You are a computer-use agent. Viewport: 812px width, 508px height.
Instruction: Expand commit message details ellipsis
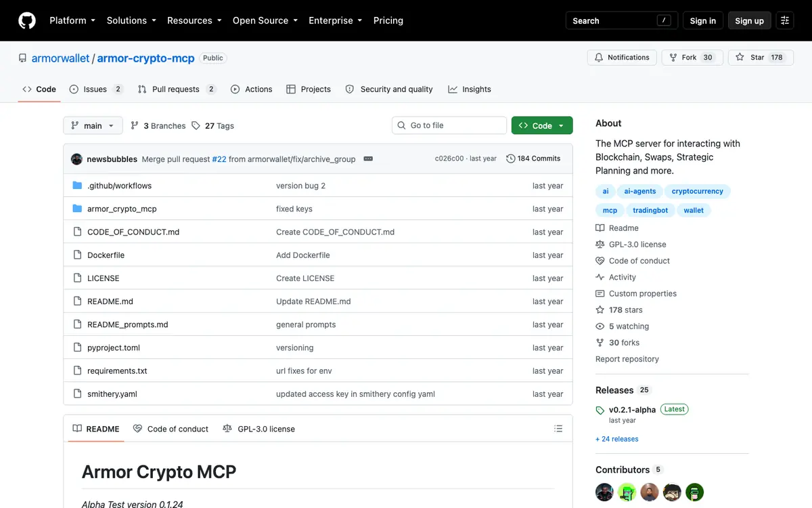[x=368, y=158]
